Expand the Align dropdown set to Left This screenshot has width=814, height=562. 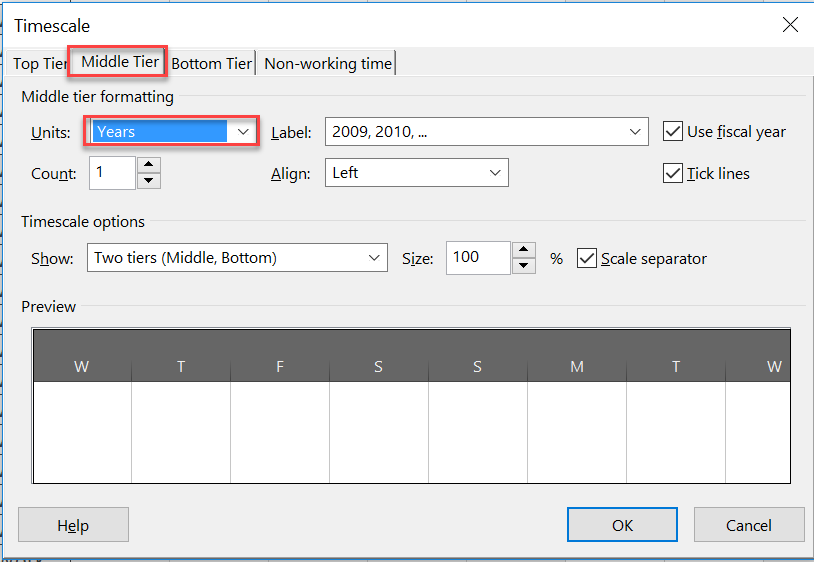pyautogui.click(x=495, y=173)
